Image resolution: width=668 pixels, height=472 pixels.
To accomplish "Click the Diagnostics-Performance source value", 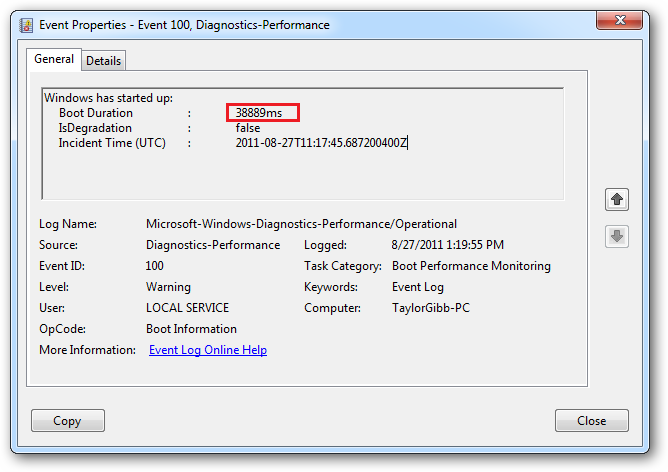I will [213, 245].
